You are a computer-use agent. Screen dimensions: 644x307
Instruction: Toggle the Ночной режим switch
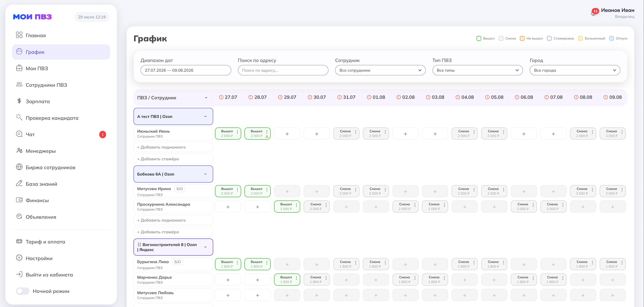click(x=23, y=291)
